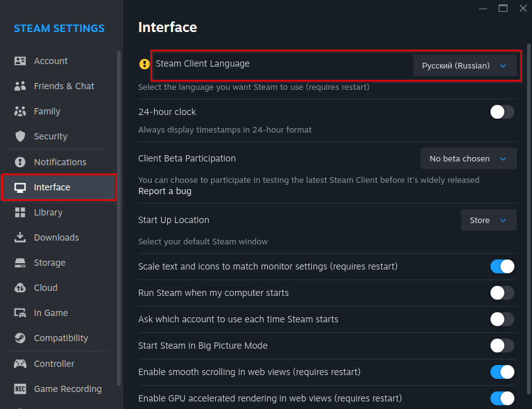532x409 pixels.
Task: Select the Controller gamepad icon
Action: (20, 364)
